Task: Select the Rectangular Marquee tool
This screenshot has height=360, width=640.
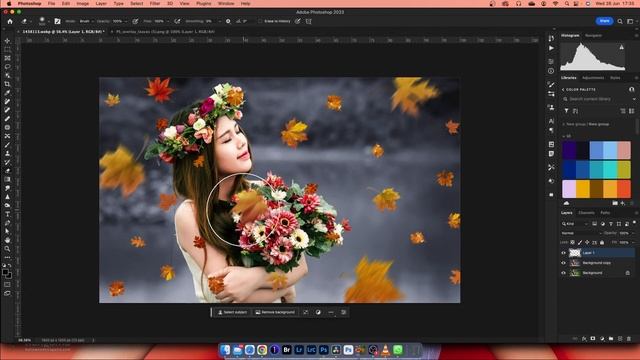Action: [7, 49]
